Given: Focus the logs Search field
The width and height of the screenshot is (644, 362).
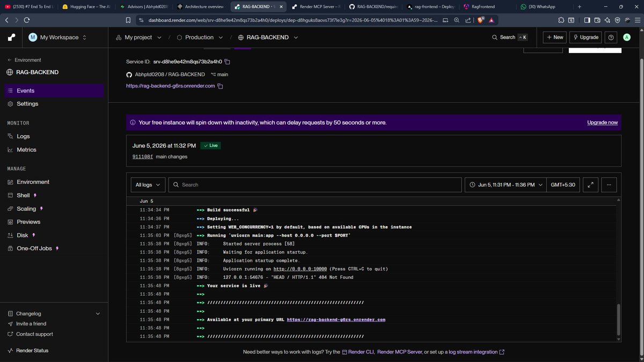Looking at the screenshot, I should coord(315,184).
